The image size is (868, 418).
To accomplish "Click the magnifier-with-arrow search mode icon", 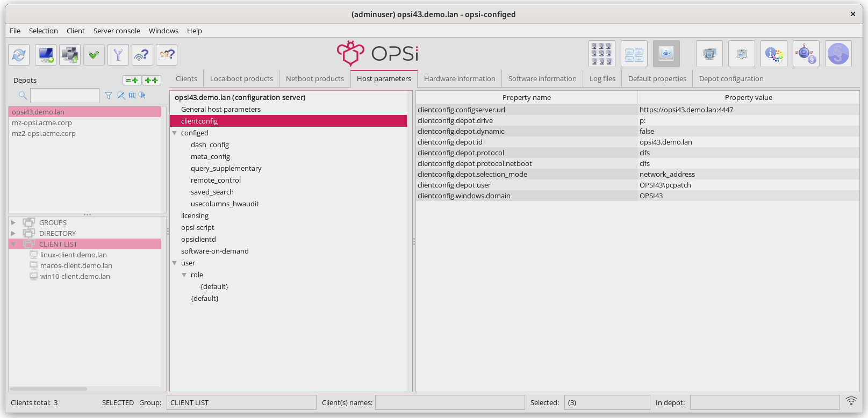I will click(142, 96).
